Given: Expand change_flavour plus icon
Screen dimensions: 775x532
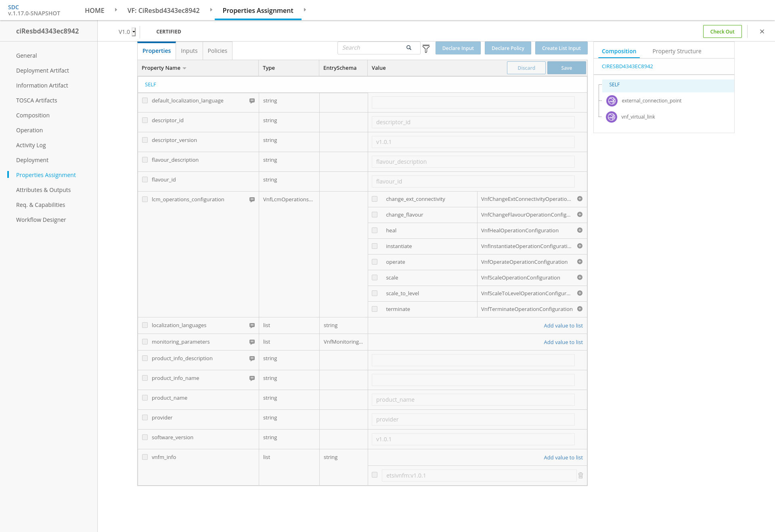Looking at the screenshot, I should (580, 215).
